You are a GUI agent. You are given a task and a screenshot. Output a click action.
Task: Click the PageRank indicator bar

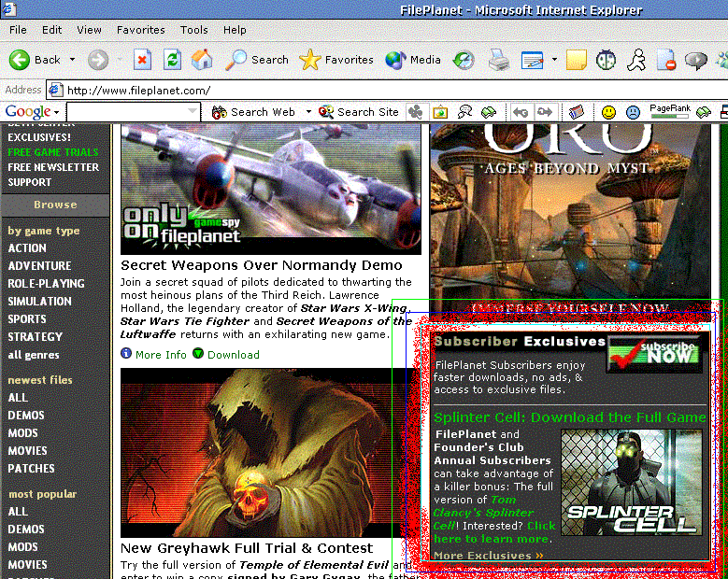click(x=669, y=111)
